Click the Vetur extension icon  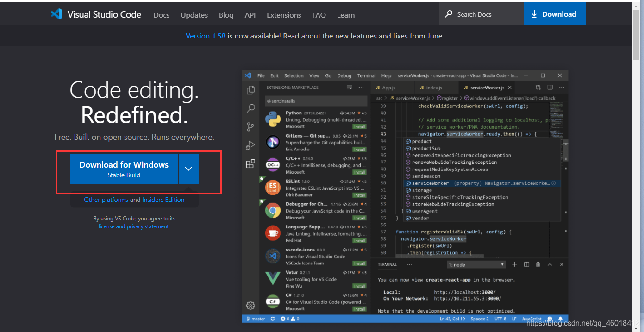tap(273, 279)
